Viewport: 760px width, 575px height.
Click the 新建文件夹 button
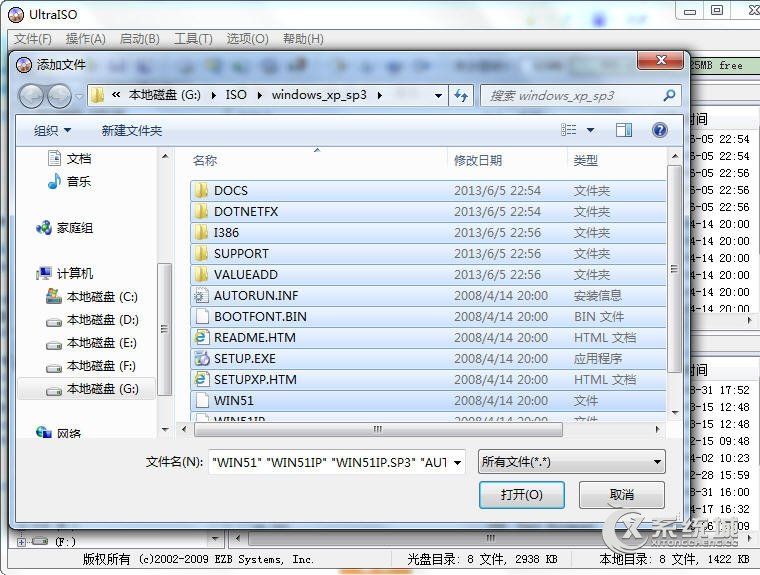click(131, 130)
